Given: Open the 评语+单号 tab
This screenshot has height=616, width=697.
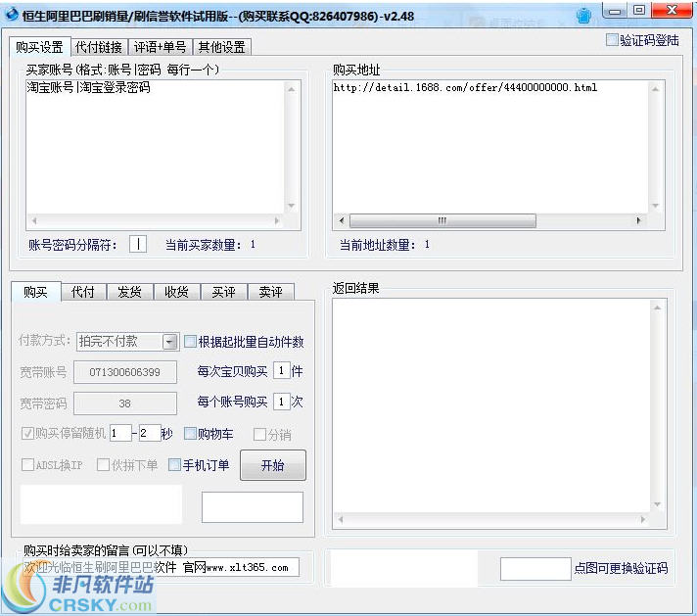Looking at the screenshot, I should coord(160,47).
